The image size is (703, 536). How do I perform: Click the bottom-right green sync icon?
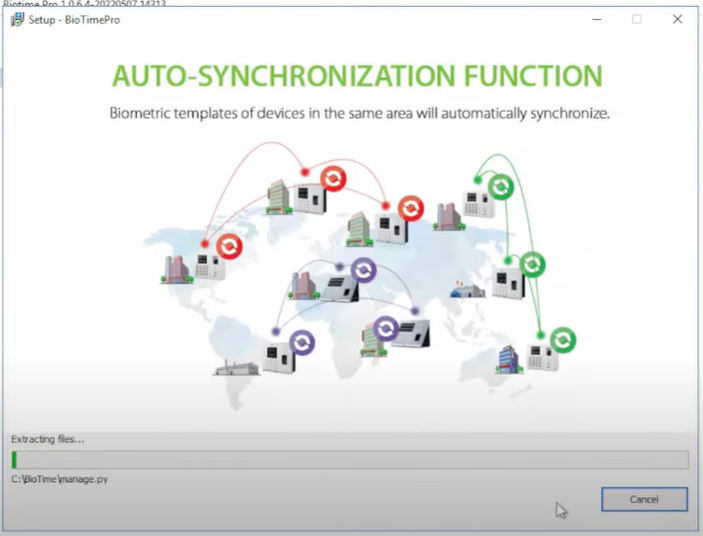click(x=564, y=340)
